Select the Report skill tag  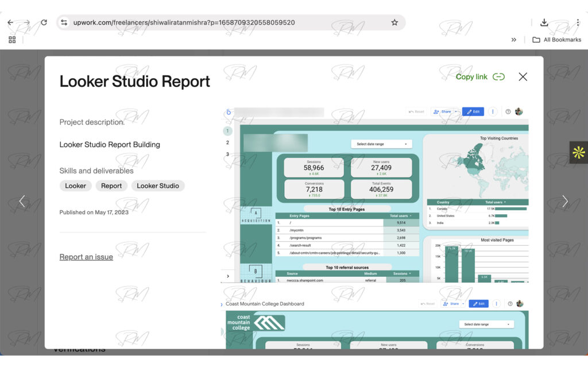[111, 186]
